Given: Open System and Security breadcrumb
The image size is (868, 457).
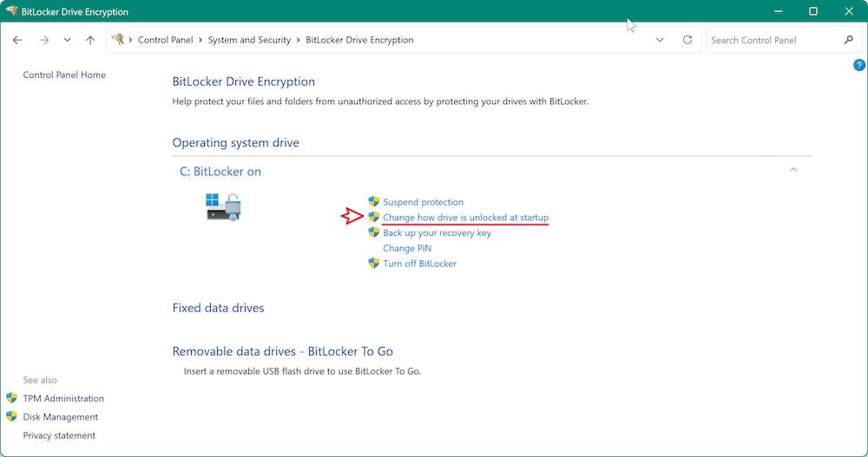Looking at the screenshot, I should [249, 40].
